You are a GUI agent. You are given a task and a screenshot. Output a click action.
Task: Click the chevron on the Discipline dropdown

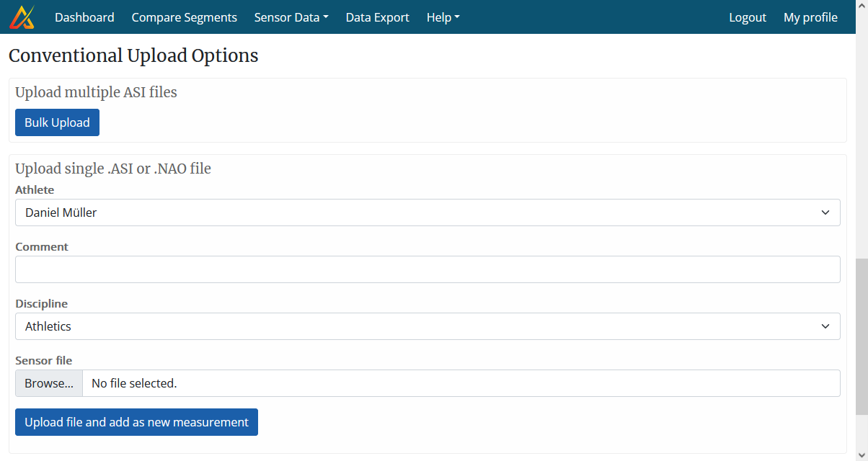[x=825, y=326]
